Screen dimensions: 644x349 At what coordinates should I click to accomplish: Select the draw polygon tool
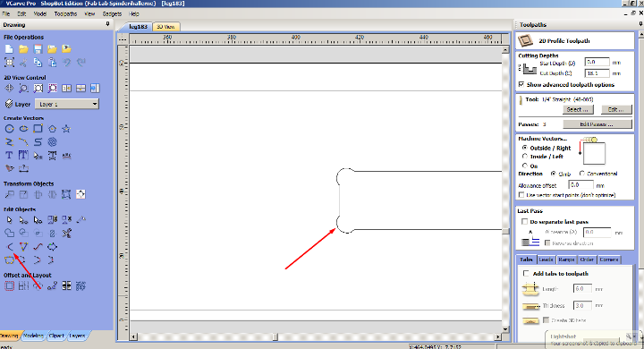(x=52, y=129)
